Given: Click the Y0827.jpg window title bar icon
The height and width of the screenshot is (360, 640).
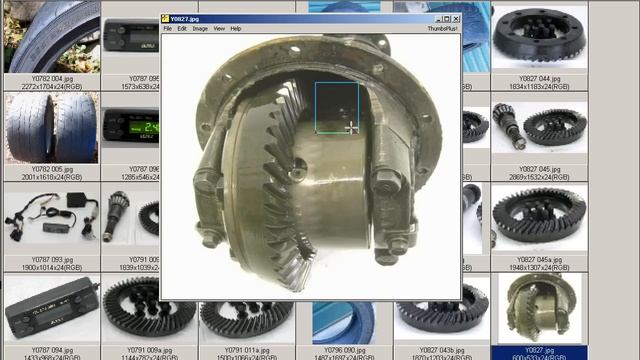Looking at the screenshot, I should point(165,19).
